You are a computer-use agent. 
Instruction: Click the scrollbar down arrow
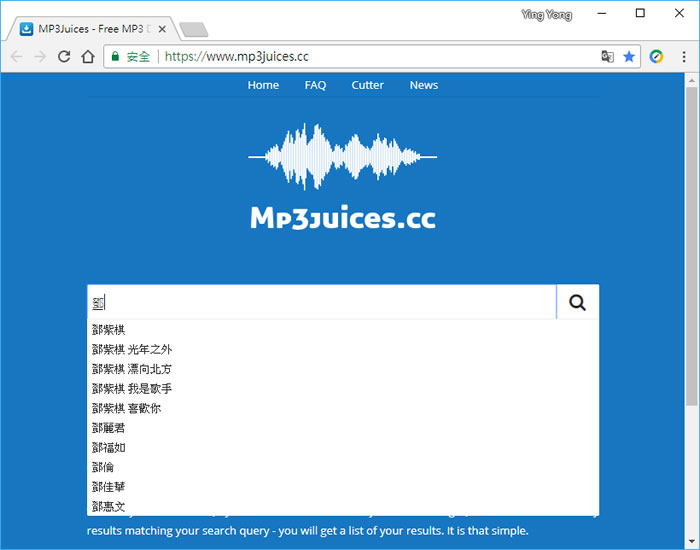tap(692, 542)
